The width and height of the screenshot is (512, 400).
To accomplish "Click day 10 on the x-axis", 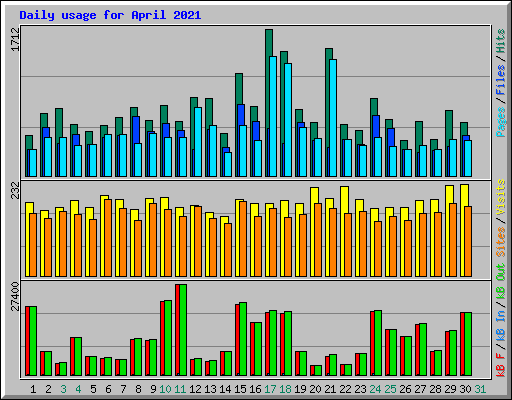I will [165, 389].
